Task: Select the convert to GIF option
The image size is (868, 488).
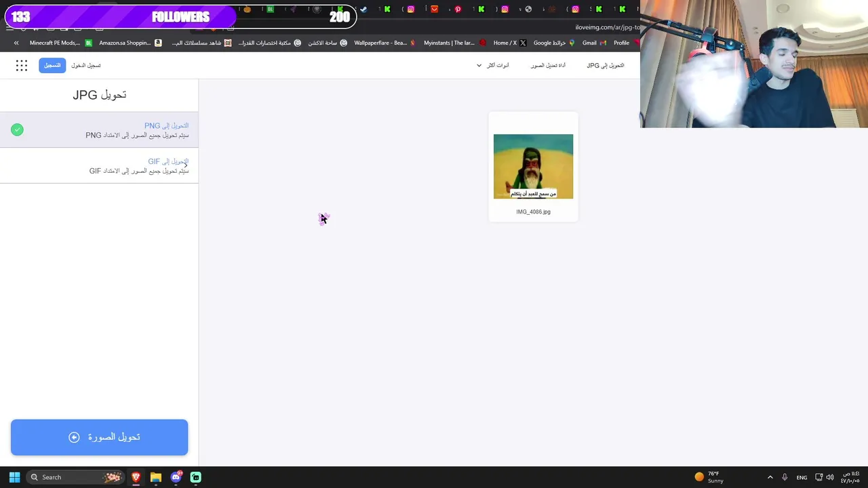Action: [x=99, y=166]
